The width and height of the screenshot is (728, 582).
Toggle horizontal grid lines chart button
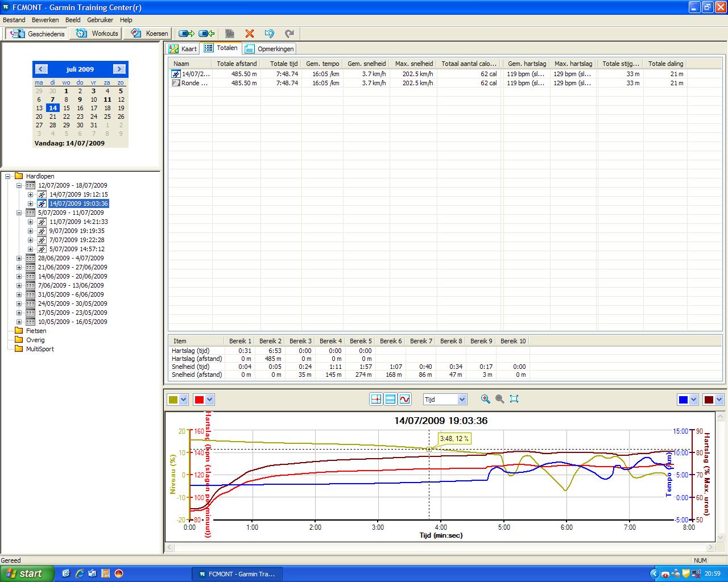tap(390, 400)
